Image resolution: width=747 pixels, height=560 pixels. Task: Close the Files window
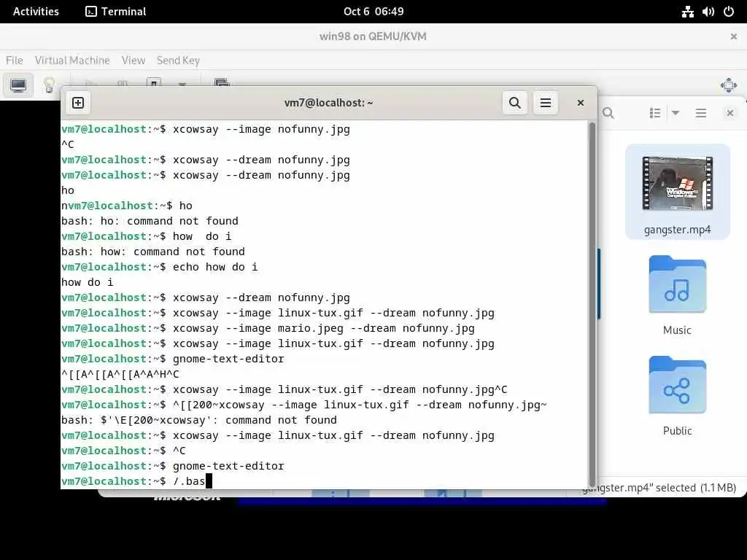click(729, 113)
